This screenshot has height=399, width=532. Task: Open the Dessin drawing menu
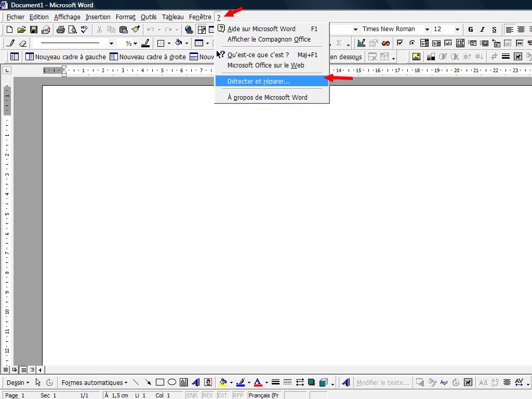18,383
